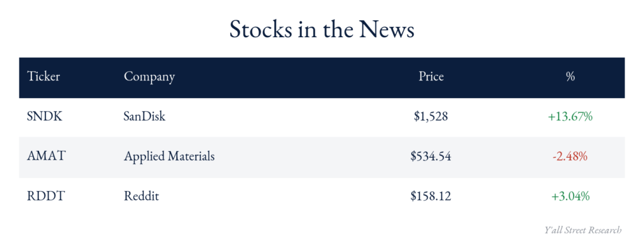Screen dimensions: 644x244
Task: Click the Price column header
Action: [x=431, y=76]
